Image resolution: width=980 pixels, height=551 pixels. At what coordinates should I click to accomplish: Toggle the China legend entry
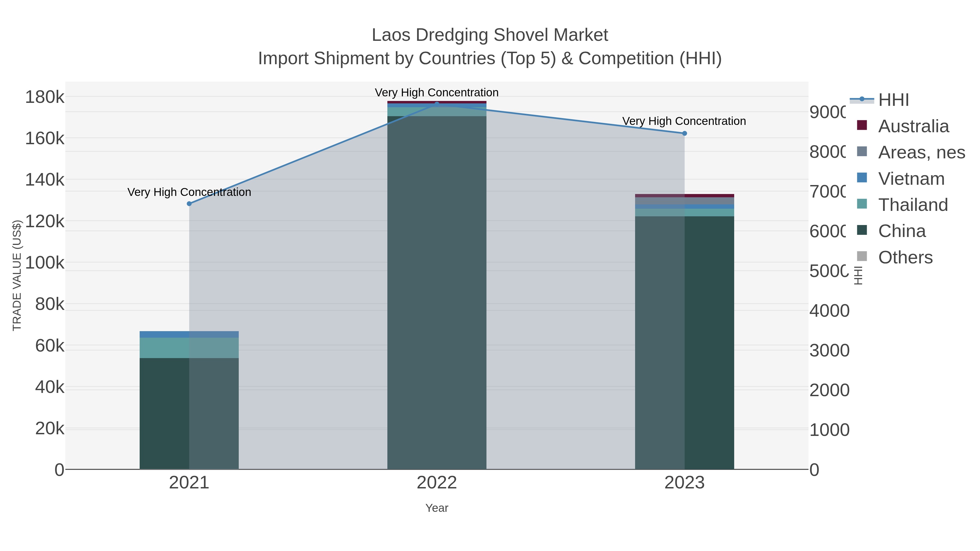tap(891, 231)
